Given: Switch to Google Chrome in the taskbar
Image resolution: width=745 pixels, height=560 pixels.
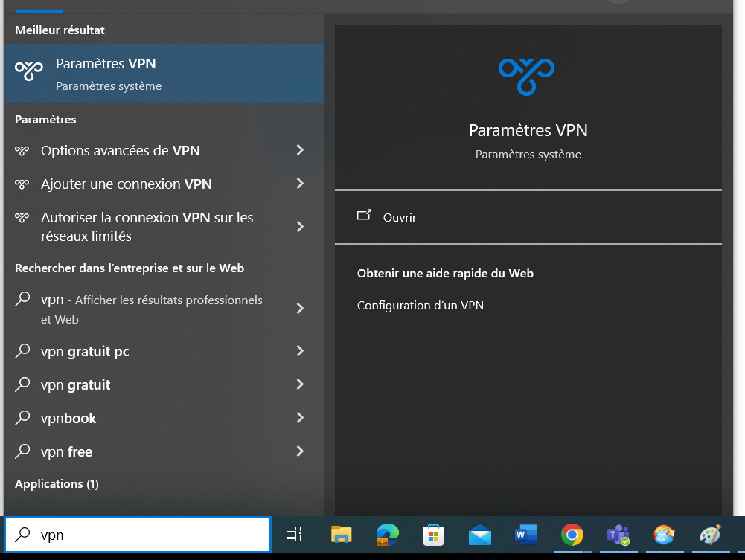Looking at the screenshot, I should 572,534.
